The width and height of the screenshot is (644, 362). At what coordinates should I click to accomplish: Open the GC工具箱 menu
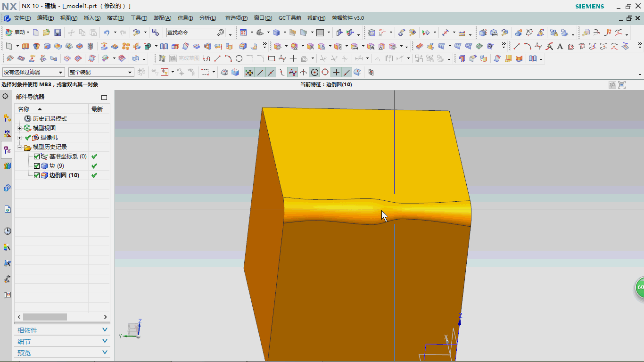pyautogui.click(x=289, y=18)
